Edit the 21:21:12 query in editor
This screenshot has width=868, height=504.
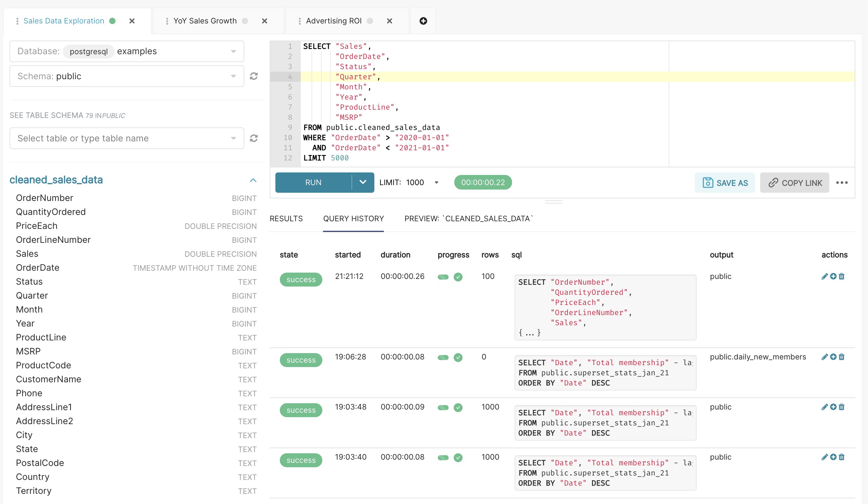pyautogui.click(x=824, y=276)
